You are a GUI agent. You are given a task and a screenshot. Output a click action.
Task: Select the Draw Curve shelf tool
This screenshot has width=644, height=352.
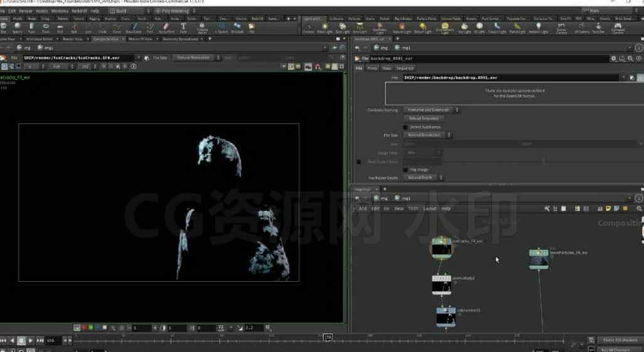click(134, 28)
